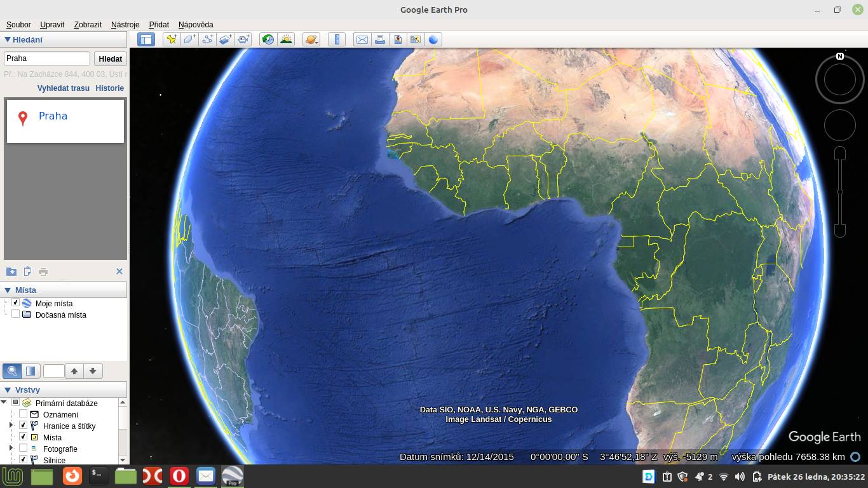Viewport: 868px width, 488px height.
Task: Open the Upravit menu
Action: pyautogui.click(x=52, y=24)
